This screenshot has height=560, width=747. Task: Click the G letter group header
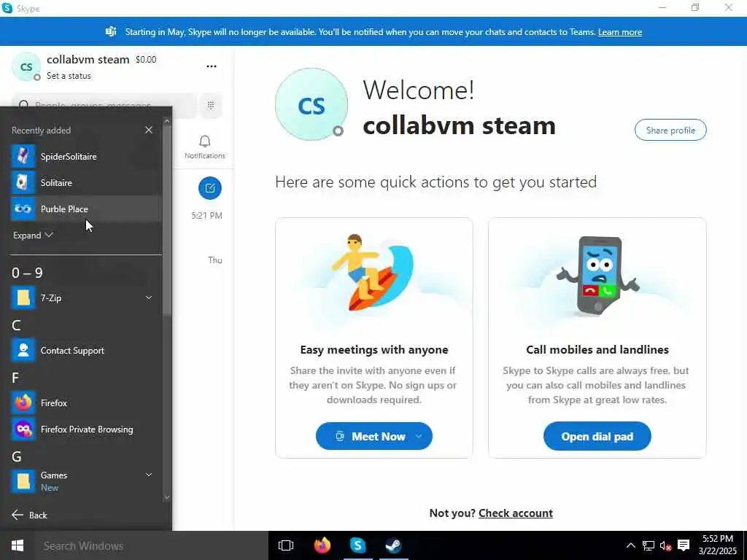pyautogui.click(x=17, y=456)
